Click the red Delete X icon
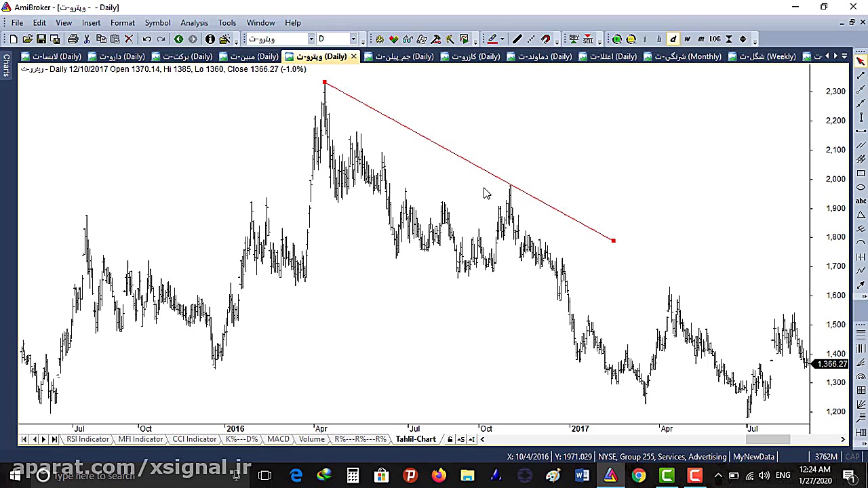The width and height of the screenshot is (868, 488). 129,39
